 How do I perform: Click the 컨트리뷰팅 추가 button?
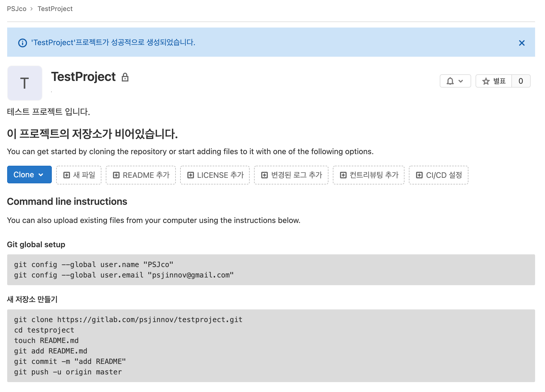(369, 175)
